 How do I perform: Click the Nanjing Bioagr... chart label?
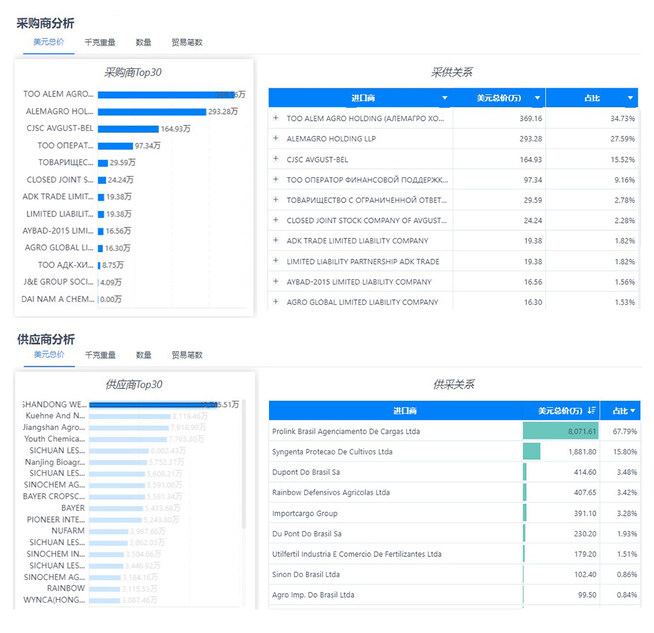coord(55,462)
